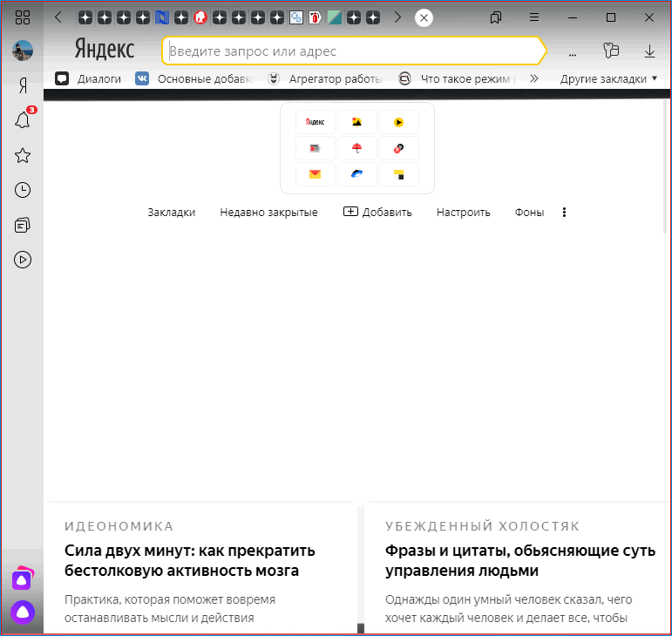Viewport: 672px width, 636px height.
Task: Open the 'Агрегатор работы' bookmark
Action: click(324, 78)
